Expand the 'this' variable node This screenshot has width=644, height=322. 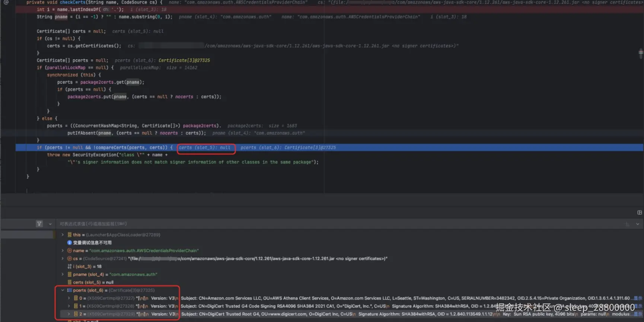point(63,235)
